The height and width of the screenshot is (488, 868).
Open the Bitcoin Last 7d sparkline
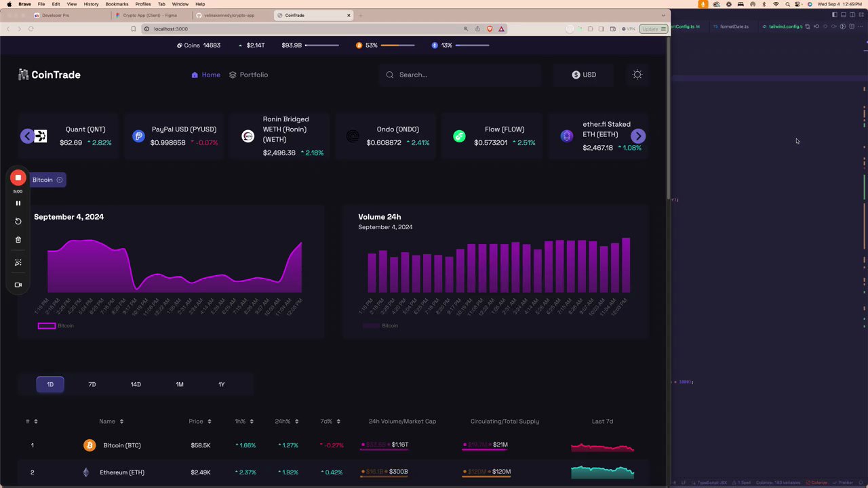[x=602, y=447]
